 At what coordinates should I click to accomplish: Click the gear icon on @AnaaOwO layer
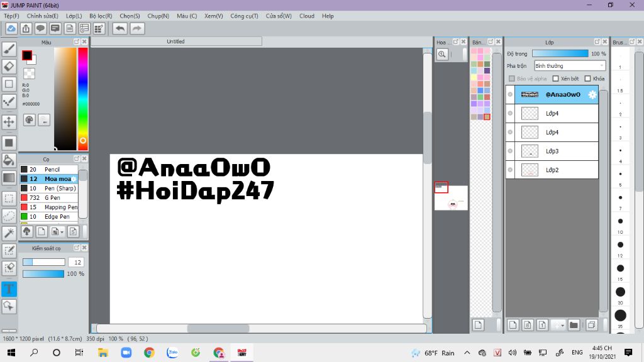[x=592, y=94]
